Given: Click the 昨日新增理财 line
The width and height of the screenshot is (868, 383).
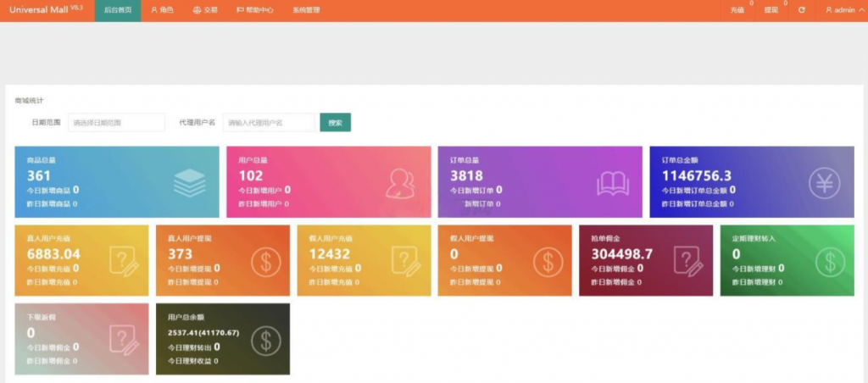Looking at the screenshot, I should (757, 282).
